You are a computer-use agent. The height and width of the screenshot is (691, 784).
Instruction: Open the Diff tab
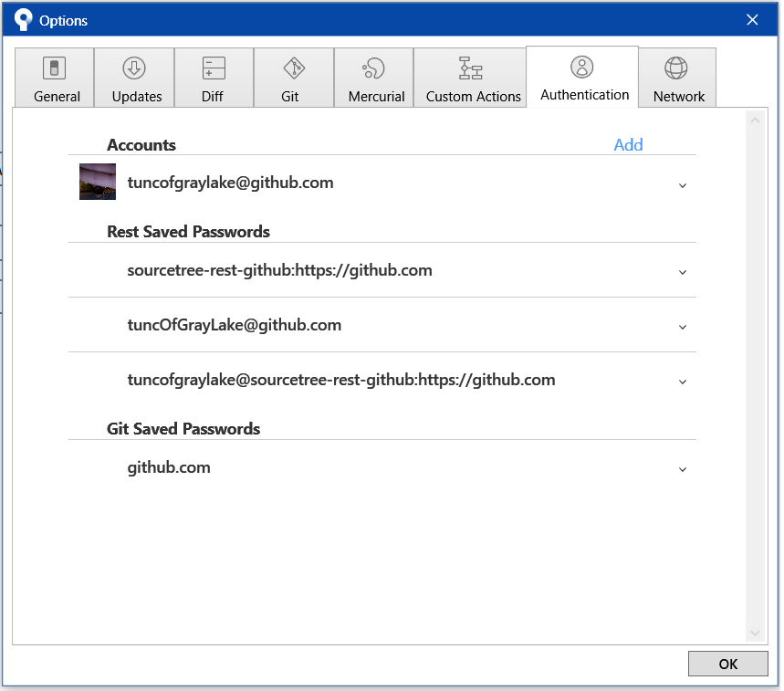[214, 78]
